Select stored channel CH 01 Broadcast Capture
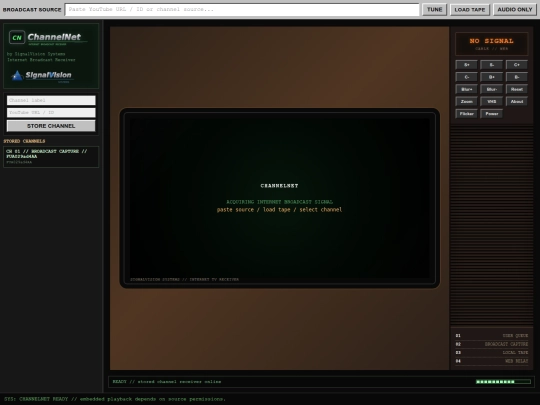The width and height of the screenshot is (540, 405). coord(51,157)
